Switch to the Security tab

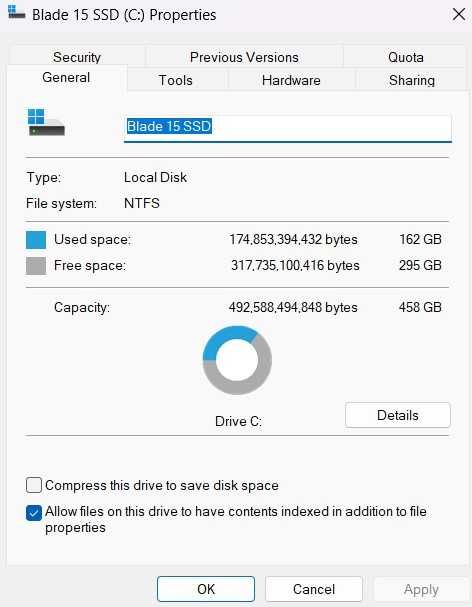[77, 57]
